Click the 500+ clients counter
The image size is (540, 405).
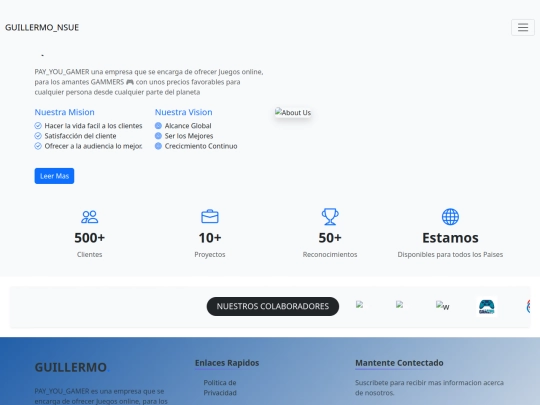coord(90,238)
